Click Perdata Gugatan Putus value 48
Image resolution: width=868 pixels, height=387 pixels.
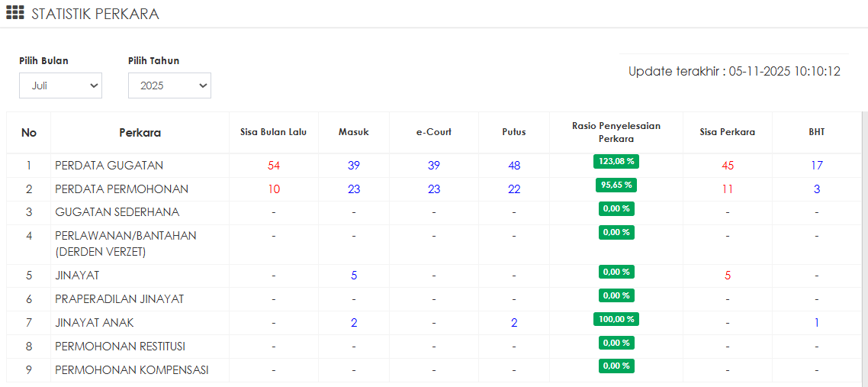514,166
